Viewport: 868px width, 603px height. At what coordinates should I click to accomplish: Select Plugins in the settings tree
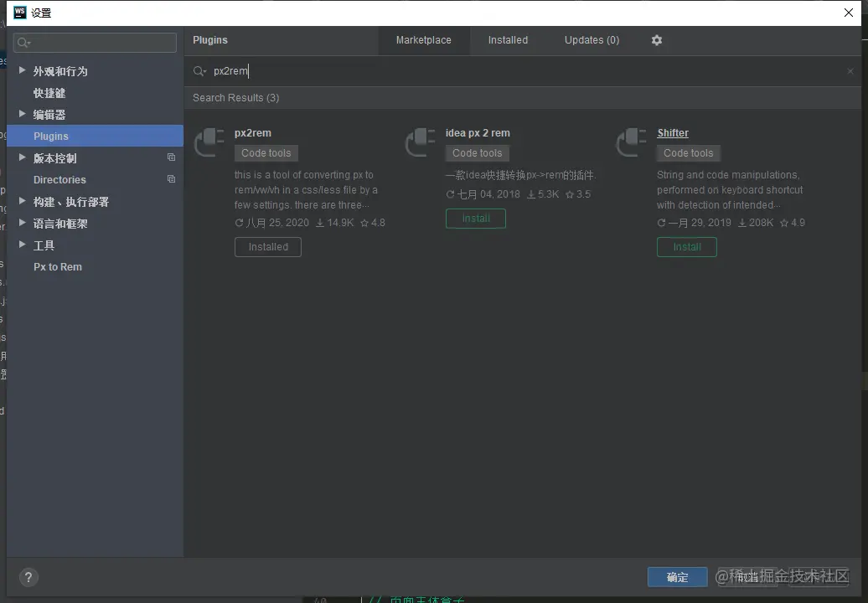pos(96,136)
